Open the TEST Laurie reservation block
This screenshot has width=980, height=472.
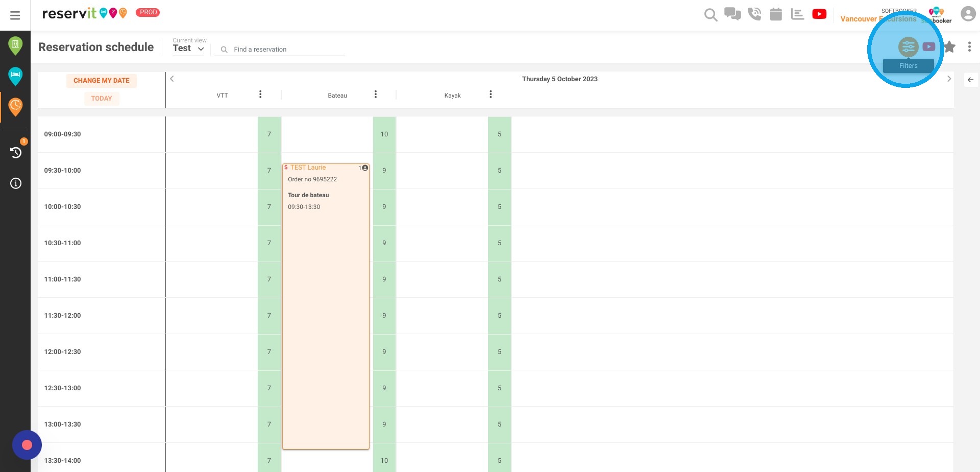tap(326, 306)
